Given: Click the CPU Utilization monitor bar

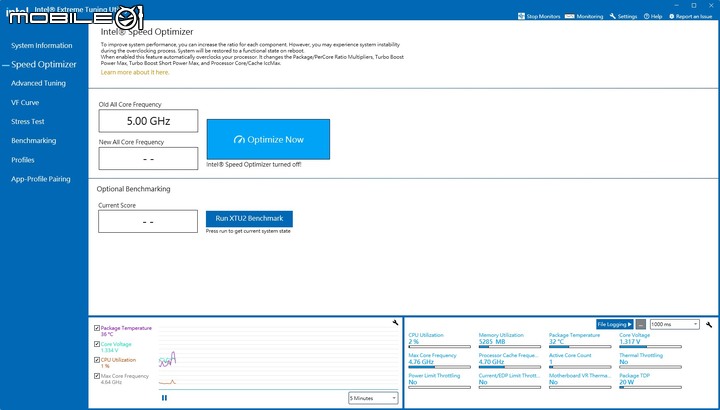Looking at the screenshot, I should pos(439,347).
